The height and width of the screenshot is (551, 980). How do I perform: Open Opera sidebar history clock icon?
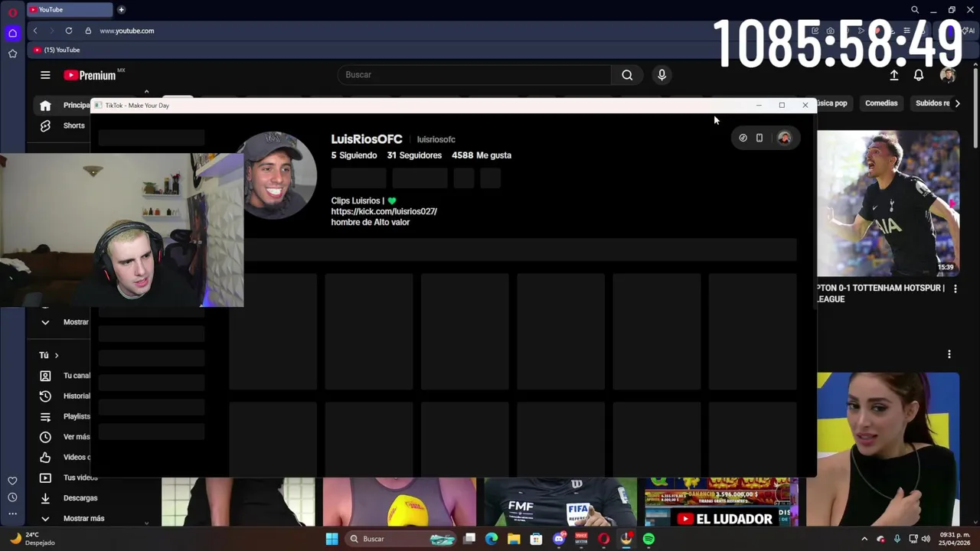coord(12,497)
